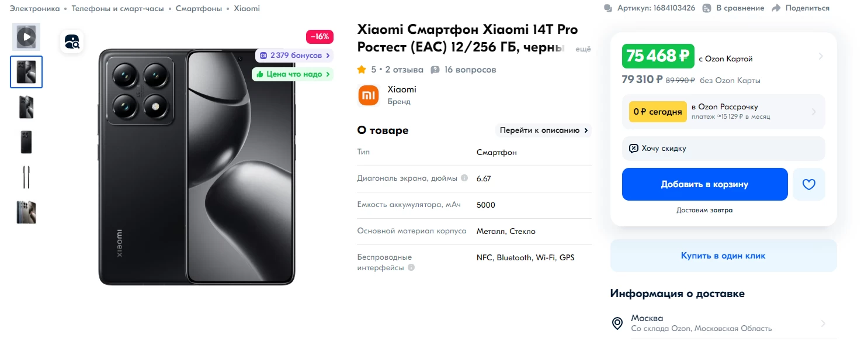Select the multi-color phones thumbnail
The height and width of the screenshot is (341, 868).
click(x=26, y=212)
